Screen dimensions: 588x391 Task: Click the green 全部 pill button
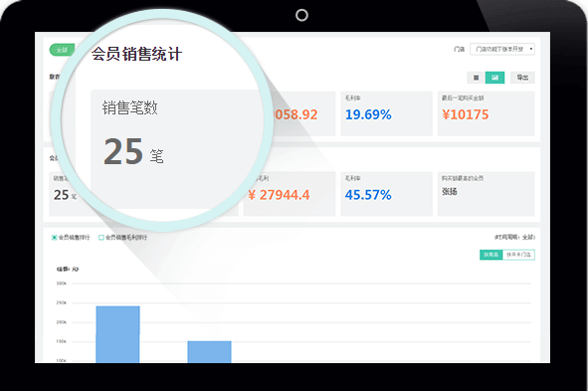click(62, 50)
